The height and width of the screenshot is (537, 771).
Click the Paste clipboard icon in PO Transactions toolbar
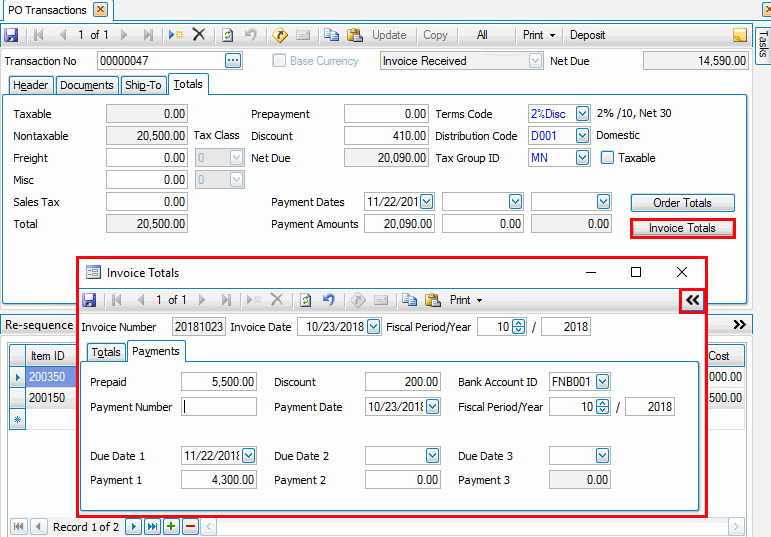point(355,35)
